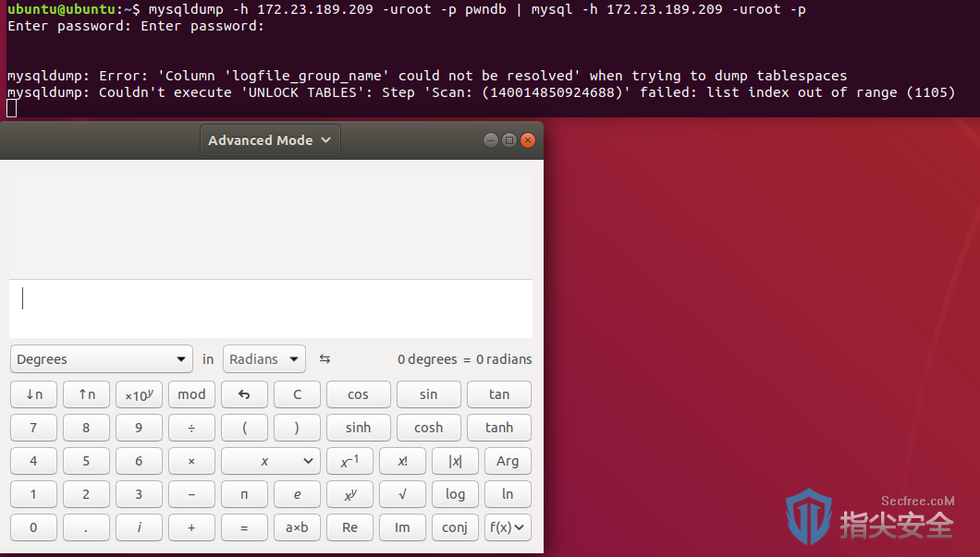Image resolution: width=980 pixels, height=557 pixels.
Task: Click the log button
Action: coord(455,494)
